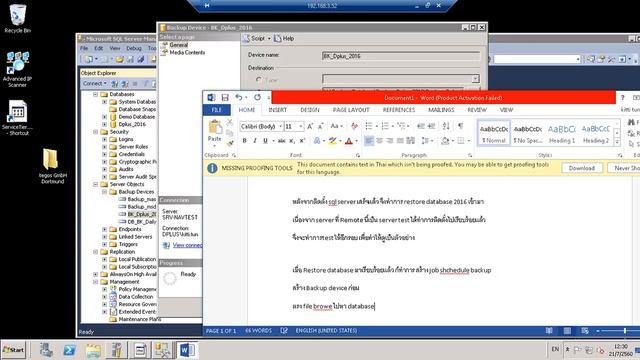640x360 pixels.
Task: Click the Superscript icon
Action: tap(302, 141)
